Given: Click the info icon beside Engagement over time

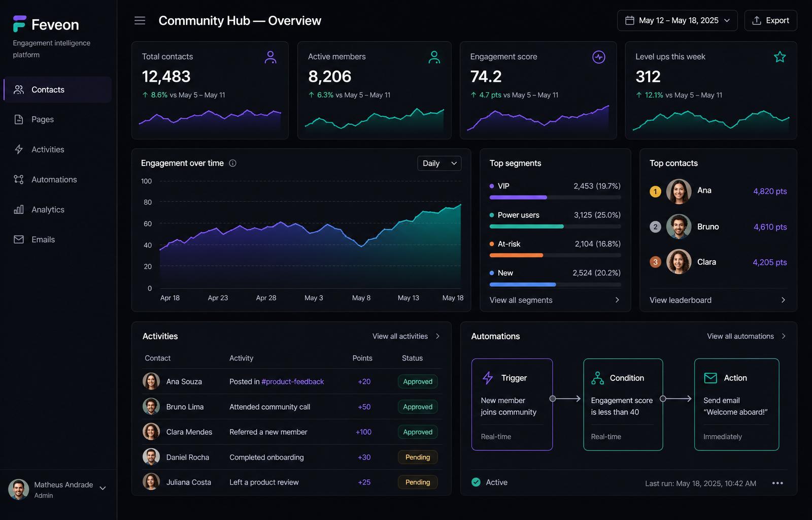Looking at the screenshot, I should [x=232, y=163].
